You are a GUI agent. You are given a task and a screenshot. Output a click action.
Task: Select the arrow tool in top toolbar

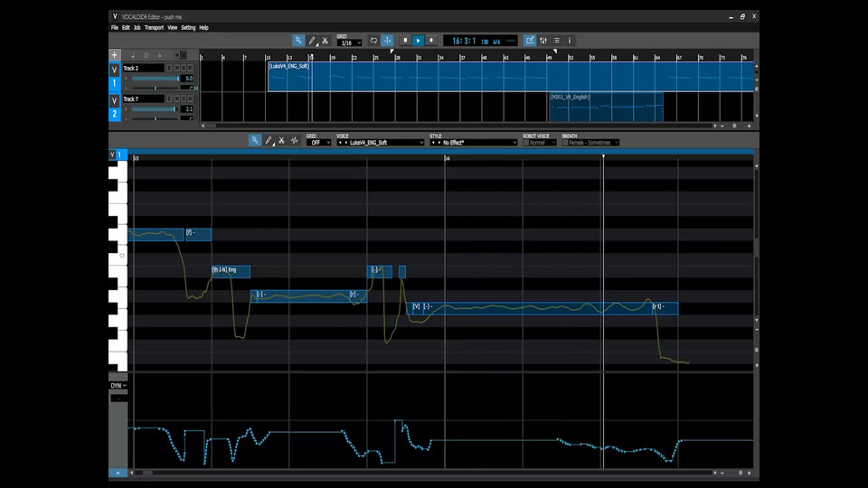tap(297, 41)
